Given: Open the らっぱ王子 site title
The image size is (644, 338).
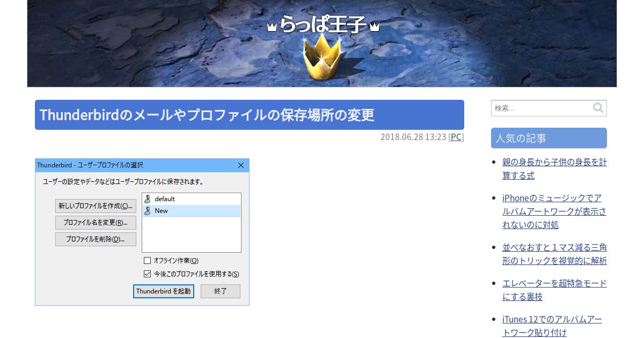Looking at the screenshot, I should point(323,25).
